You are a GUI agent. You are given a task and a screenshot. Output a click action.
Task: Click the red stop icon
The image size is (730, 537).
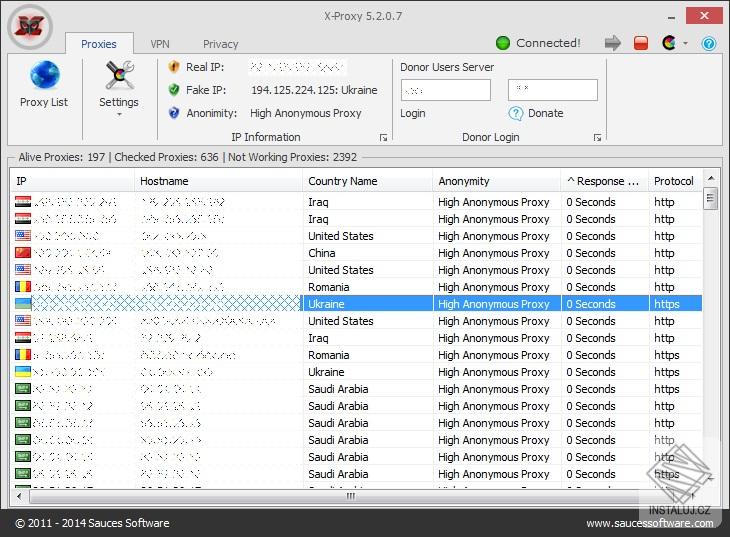point(641,43)
